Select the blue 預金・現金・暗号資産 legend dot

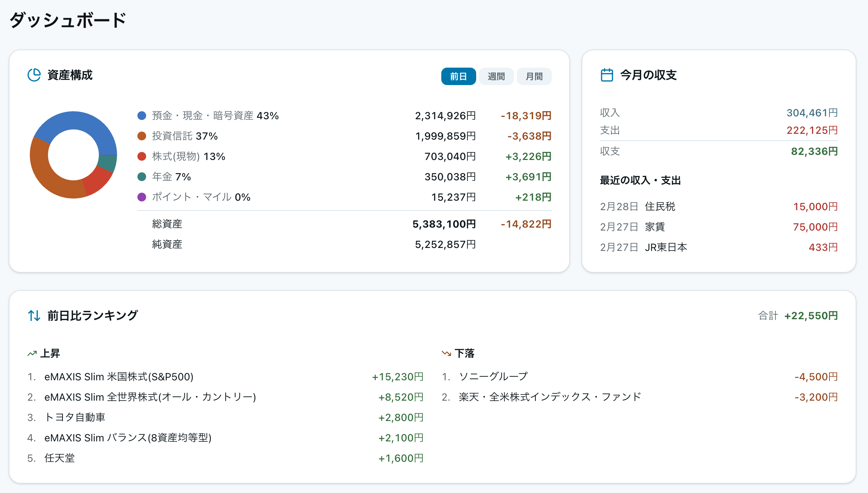tap(142, 115)
